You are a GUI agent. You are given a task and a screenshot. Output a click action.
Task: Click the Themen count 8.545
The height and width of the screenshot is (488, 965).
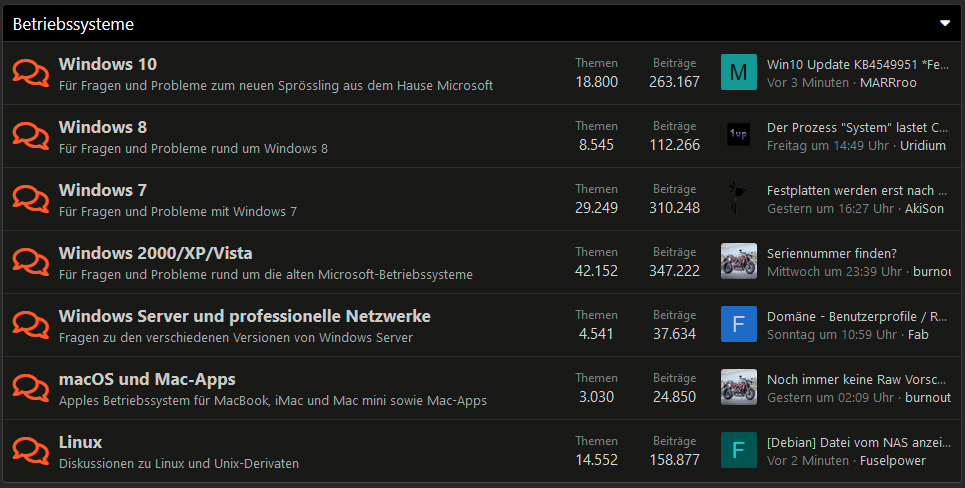pyautogui.click(x=596, y=145)
